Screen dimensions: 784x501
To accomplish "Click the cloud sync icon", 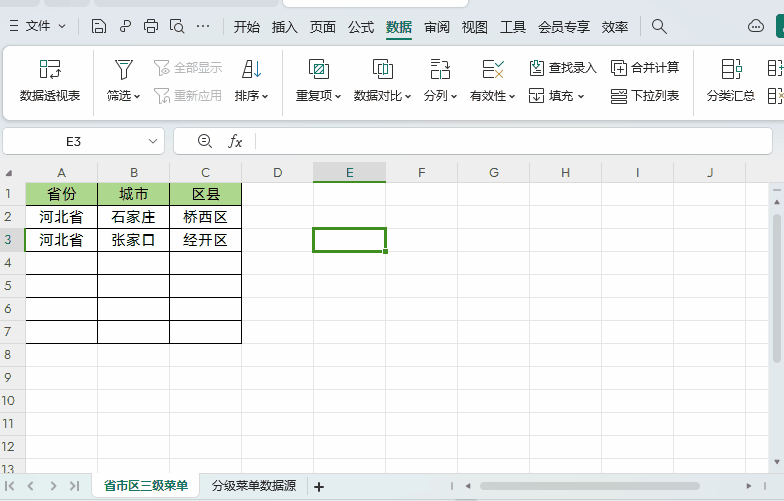I will tap(756, 26).
